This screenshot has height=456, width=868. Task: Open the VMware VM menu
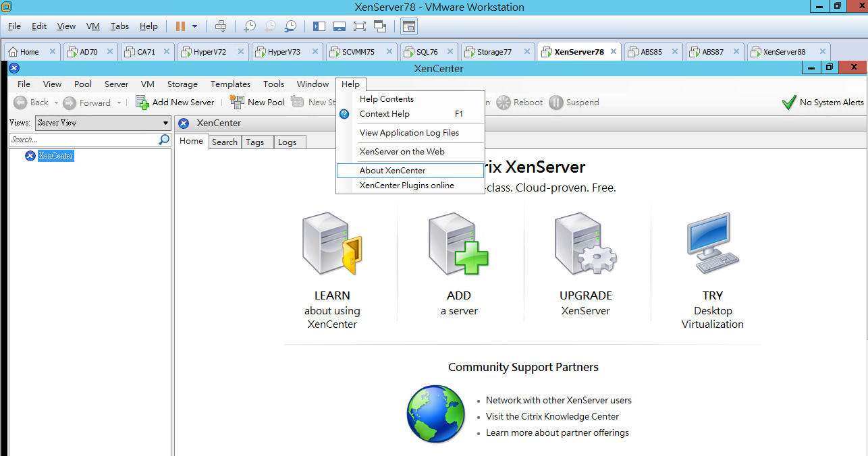[93, 26]
